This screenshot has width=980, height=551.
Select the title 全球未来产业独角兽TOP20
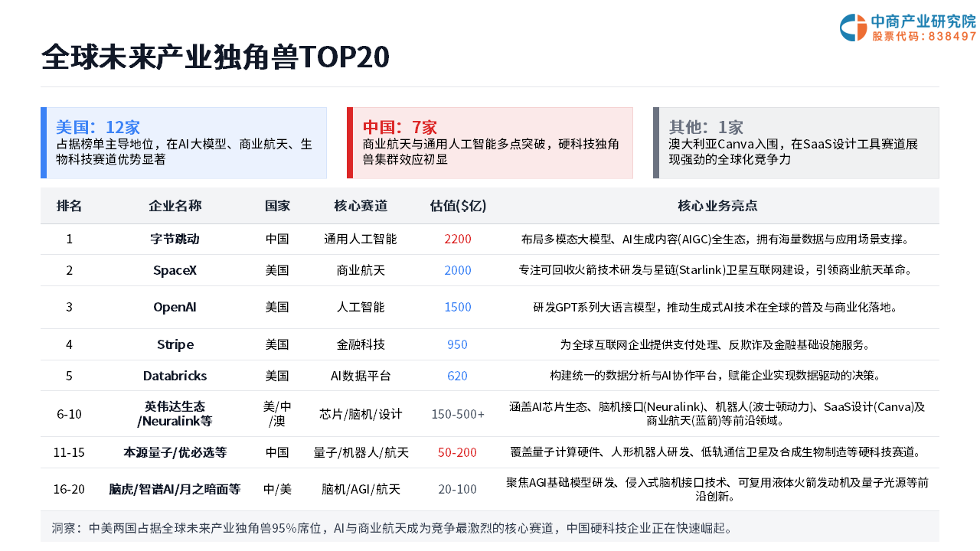coord(215,57)
